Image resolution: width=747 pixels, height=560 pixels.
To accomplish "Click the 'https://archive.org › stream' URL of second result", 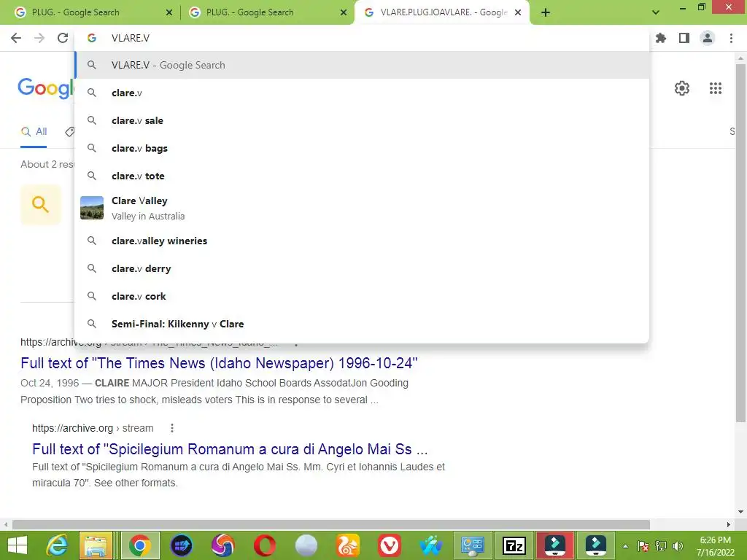I will (x=93, y=428).
